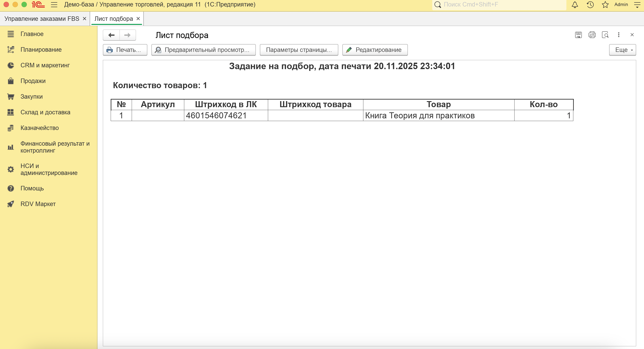
Task: Open the RDV Маркет section
Action: click(x=38, y=204)
